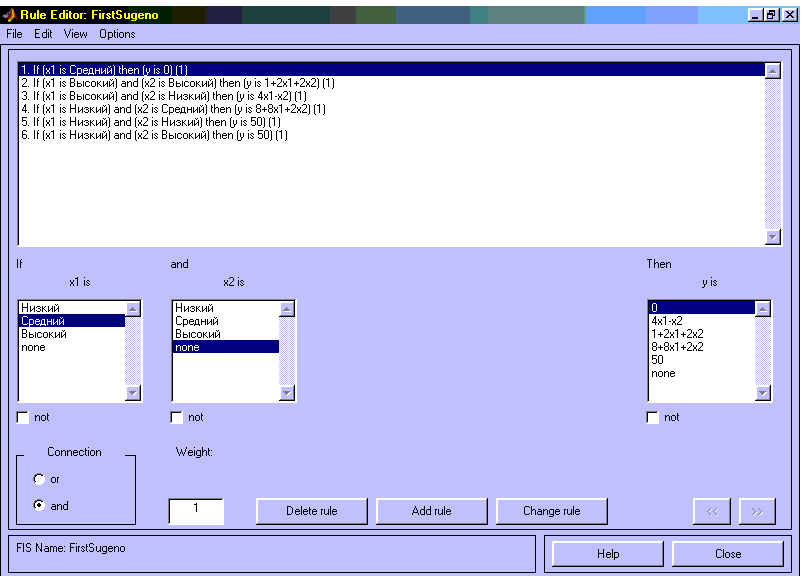Choose Низкий in x2 list
This screenshot has height=582, width=802.
click(226, 308)
